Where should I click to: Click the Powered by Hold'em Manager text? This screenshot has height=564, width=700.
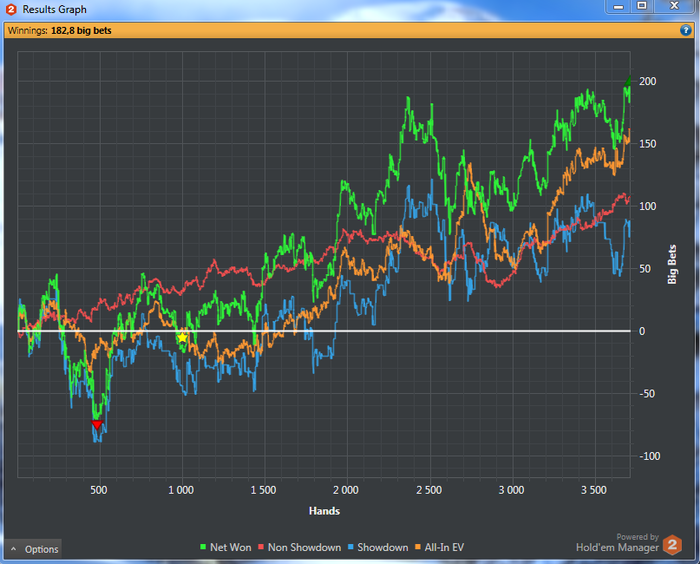point(617,543)
